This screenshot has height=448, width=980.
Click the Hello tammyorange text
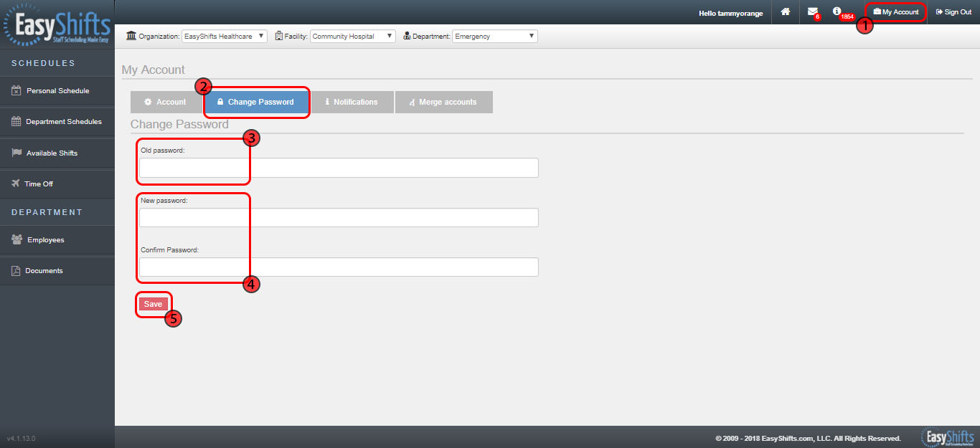coord(730,13)
